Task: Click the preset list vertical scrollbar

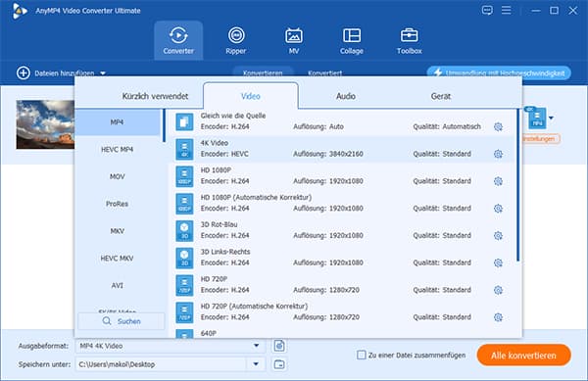Action: [517, 186]
